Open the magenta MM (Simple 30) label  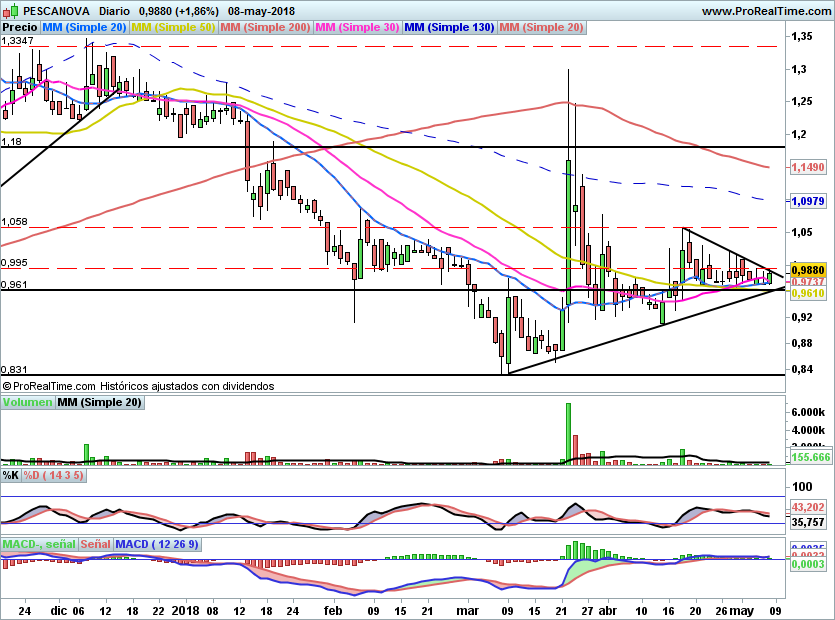(357, 28)
